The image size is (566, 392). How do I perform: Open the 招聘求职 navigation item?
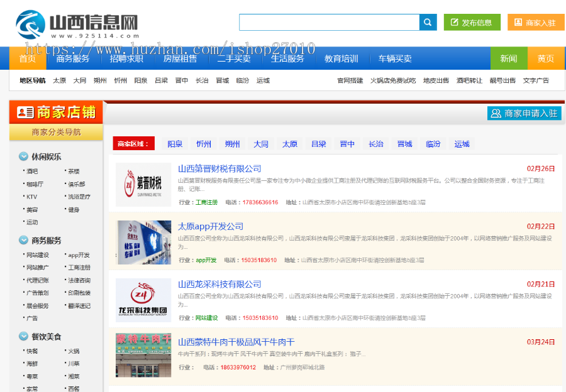pos(126,58)
